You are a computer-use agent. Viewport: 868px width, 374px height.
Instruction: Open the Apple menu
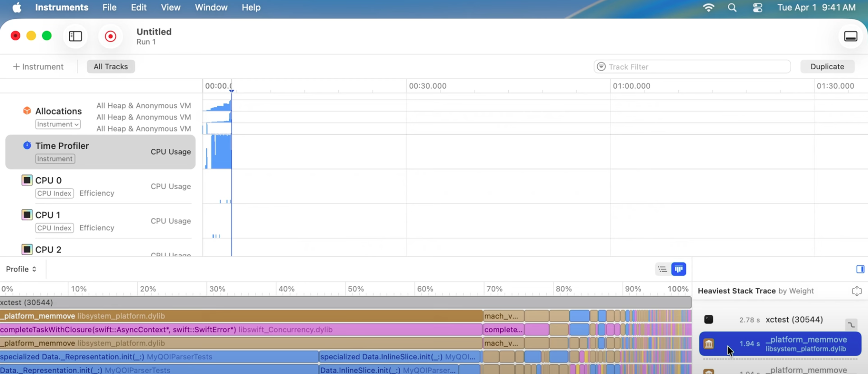tap(17, 8)
